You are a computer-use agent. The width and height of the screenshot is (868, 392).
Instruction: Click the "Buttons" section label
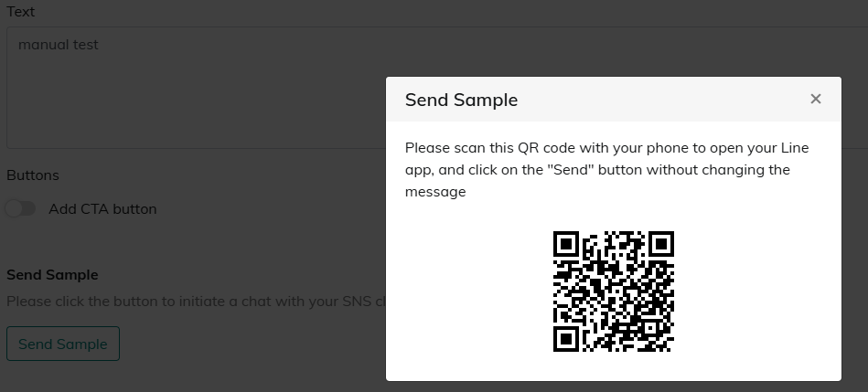[x=33, y=175]
